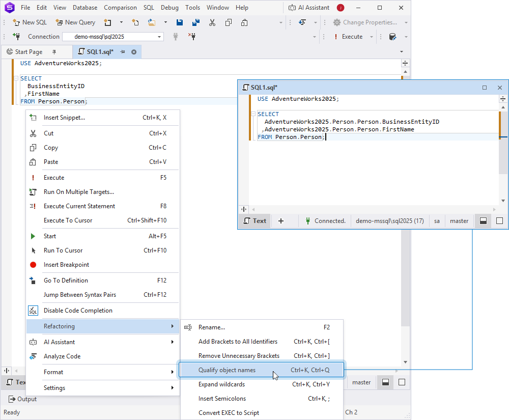Viewport: 509px width, 420px height.
Task: Pin the SQL1.sql* tab
Action: coord(123,52)
